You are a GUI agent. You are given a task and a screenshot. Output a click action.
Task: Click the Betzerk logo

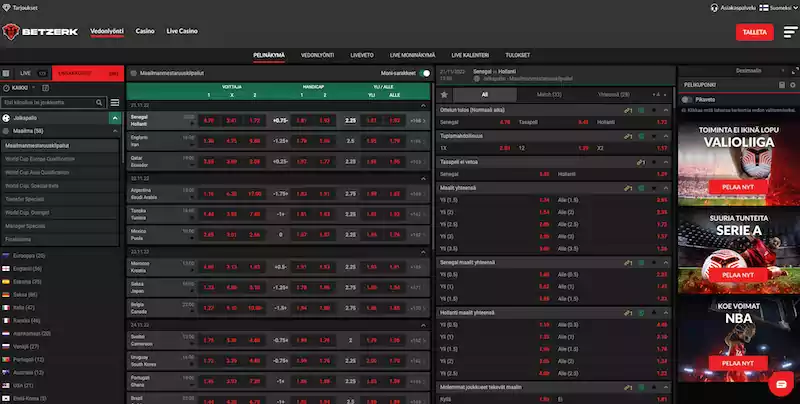pyautogui.click(x=40, y=32)
